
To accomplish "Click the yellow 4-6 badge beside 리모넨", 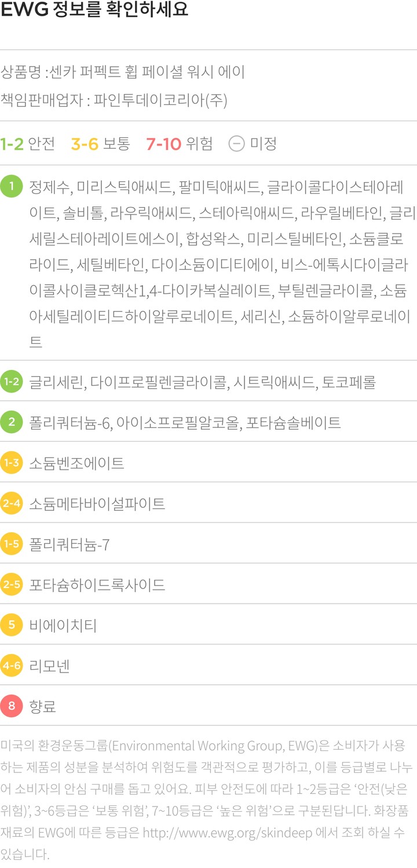I will [12, 666].
